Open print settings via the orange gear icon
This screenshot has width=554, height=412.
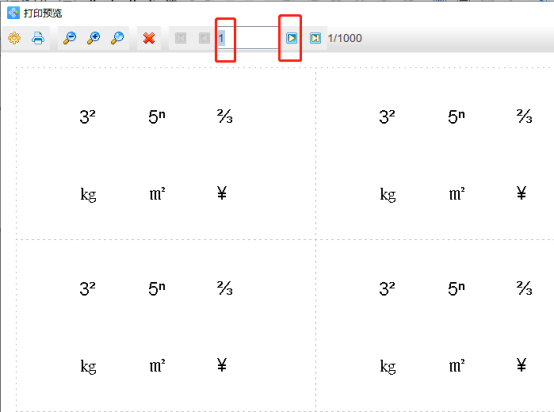click(14, 38)
